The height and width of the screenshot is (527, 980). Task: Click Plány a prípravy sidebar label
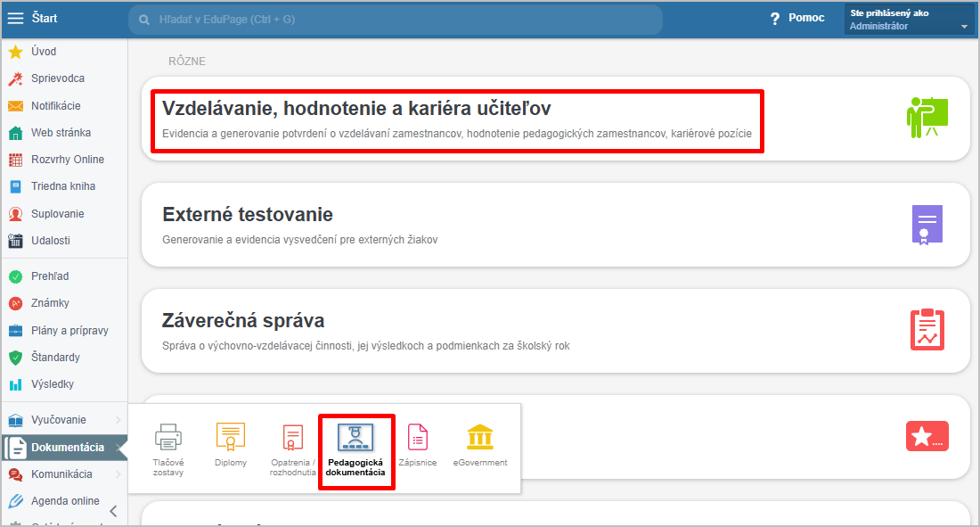70,331
